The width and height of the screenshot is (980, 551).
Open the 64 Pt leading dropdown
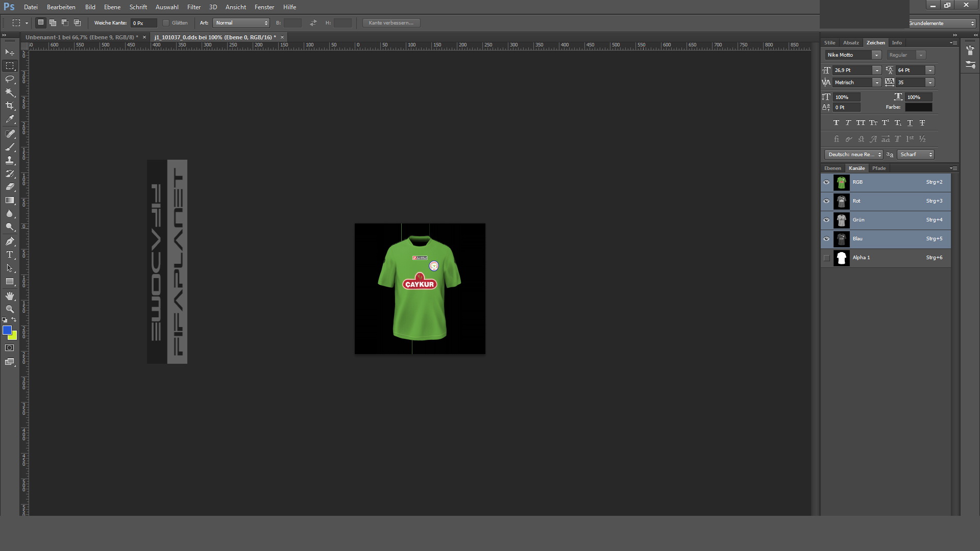pyautogui.click(x=930, y=70)
